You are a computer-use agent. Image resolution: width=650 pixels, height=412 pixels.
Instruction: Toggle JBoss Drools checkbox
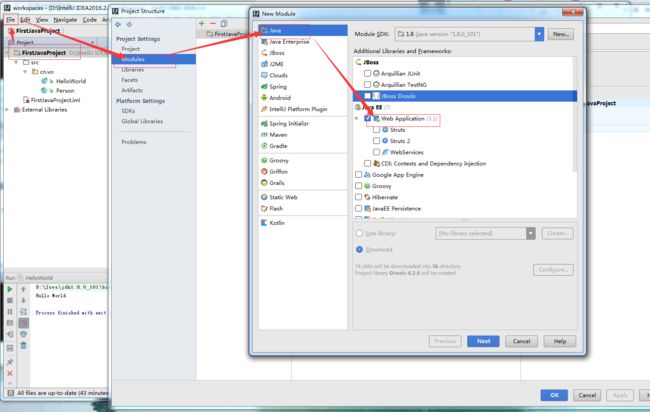[367, 96]
